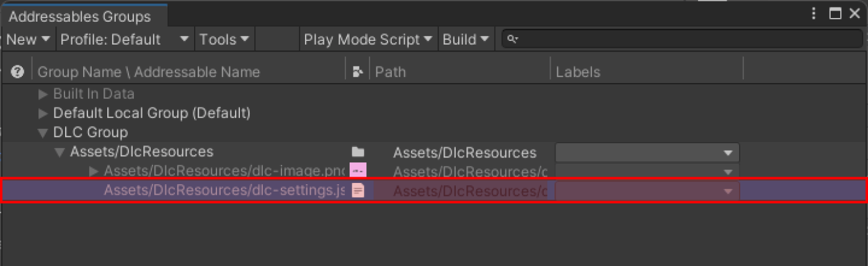Open the New dropdown menu
The image size is (868, 266).
(28, 40)
